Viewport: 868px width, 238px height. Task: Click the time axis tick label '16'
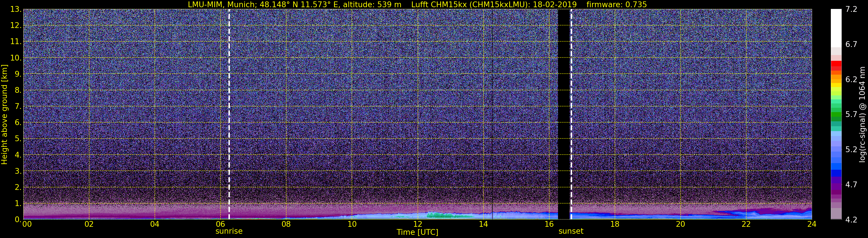549,224
